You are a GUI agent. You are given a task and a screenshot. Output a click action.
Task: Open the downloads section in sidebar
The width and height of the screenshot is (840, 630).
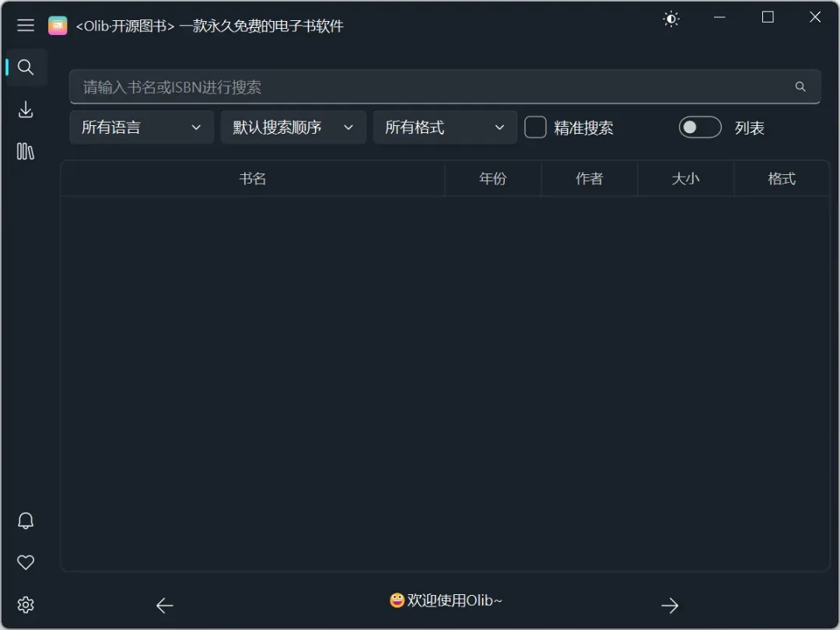point(26,110)
